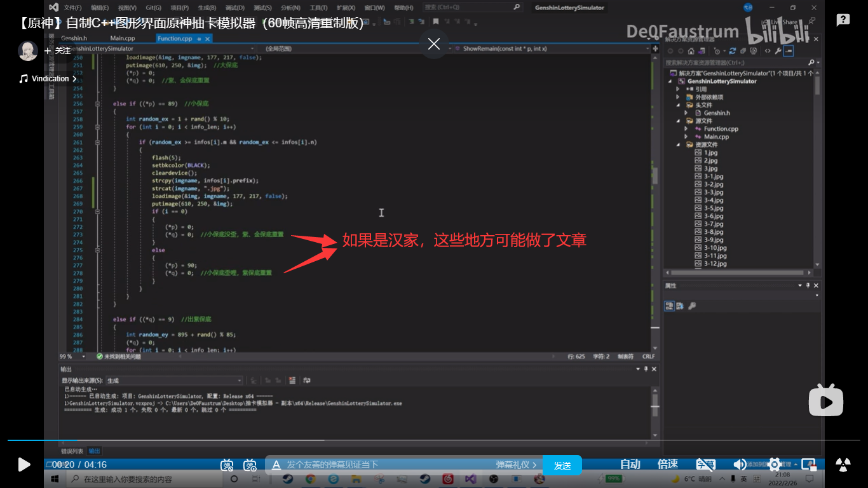Click the rightmost icon in the player bar
Screen dimensions: 868x488
point(843,464)
